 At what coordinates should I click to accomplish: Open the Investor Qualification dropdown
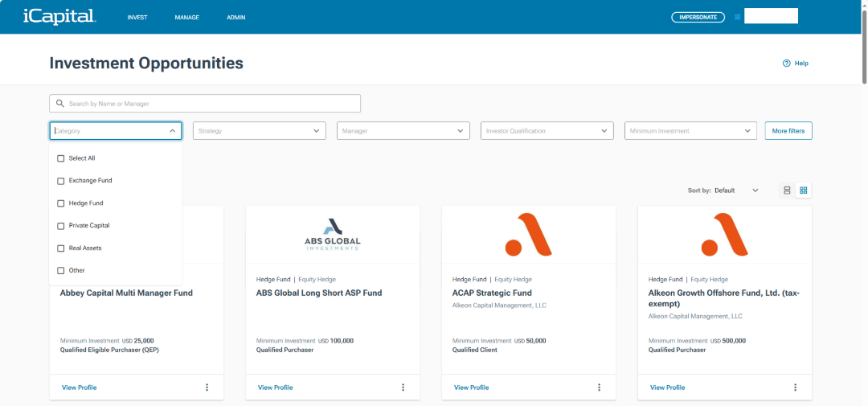pyautogui.click(x=547, y=131)
